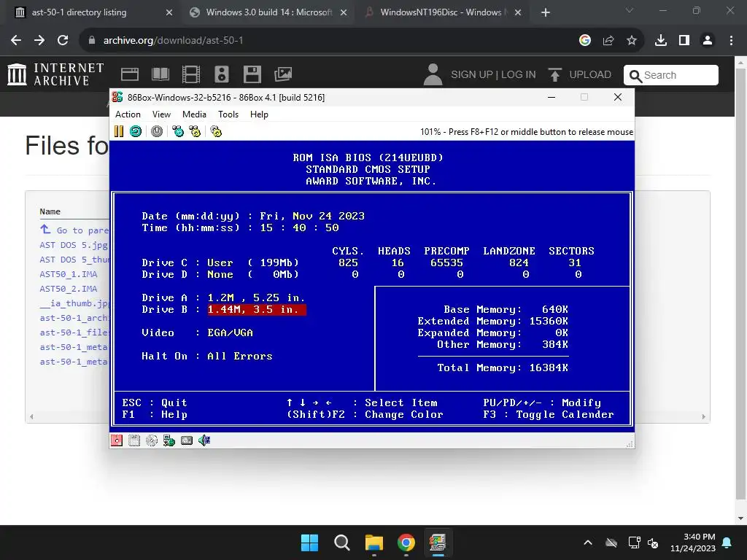The image size is (747, 560).
Task: Click highlighted Drive B 1.44M, 3.5 in. value
Action: [257, 309]
